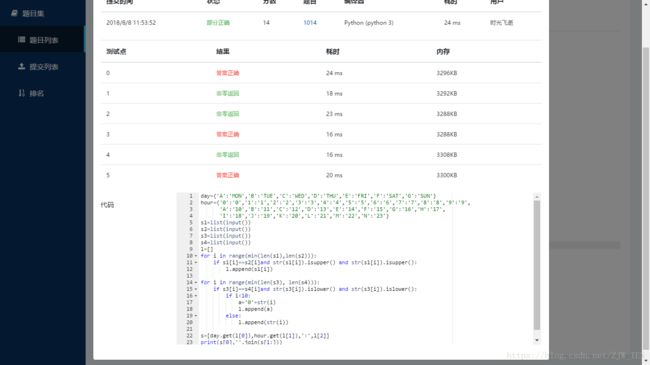Click code line 22 with day.get and hour.get
This screenshot has width=650, height=365.
[x=265, y=336]
